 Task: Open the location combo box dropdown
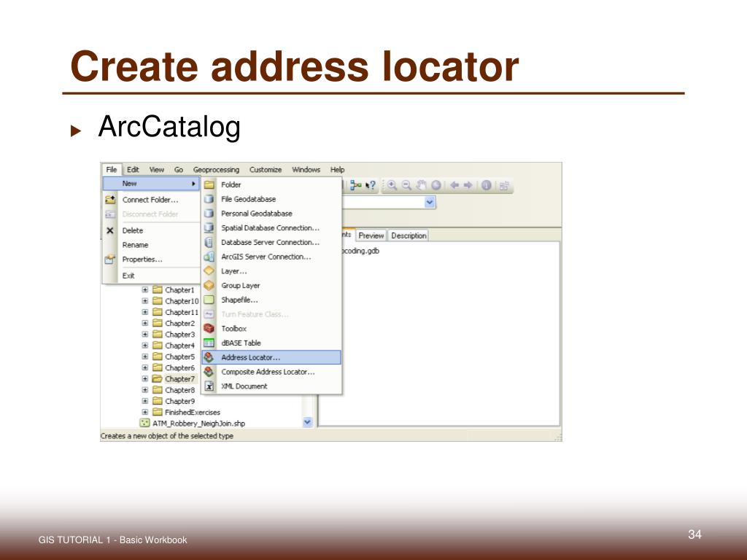click(x=430, y=202)
